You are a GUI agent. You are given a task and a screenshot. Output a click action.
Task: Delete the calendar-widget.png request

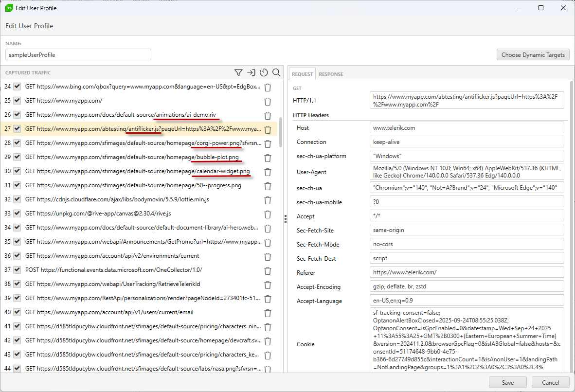[x=268, y=172]
